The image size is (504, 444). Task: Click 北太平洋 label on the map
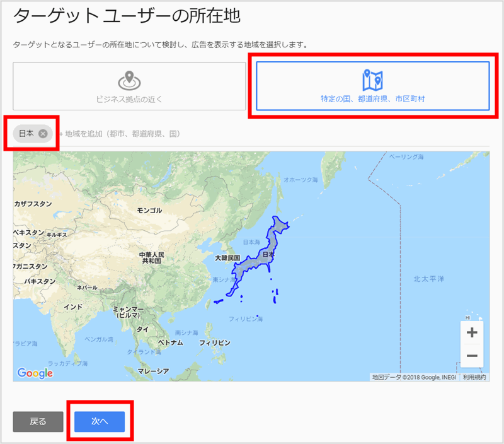(x=429, y=279)
